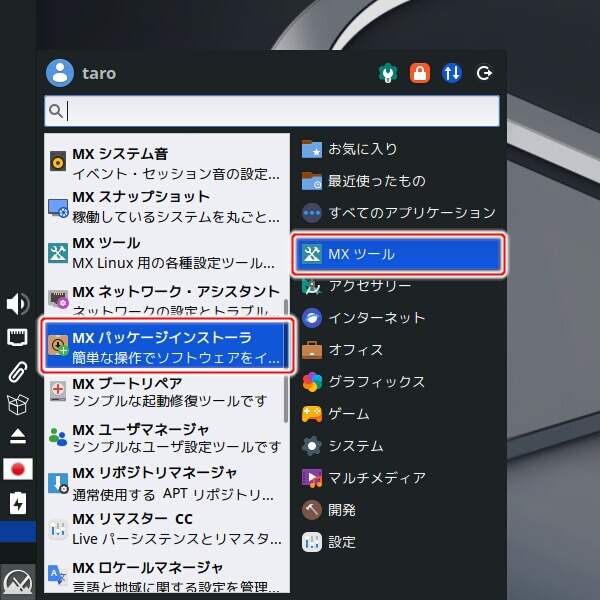Open the package updater box icon in panel
The height and width of the screenshot is (600, 600).
[17, 404]
